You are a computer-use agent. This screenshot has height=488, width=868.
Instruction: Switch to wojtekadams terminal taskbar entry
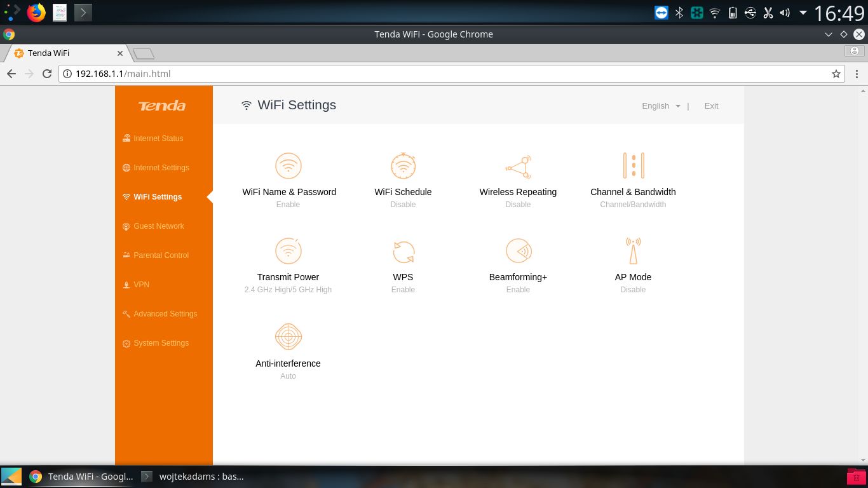tap(193, 477)
